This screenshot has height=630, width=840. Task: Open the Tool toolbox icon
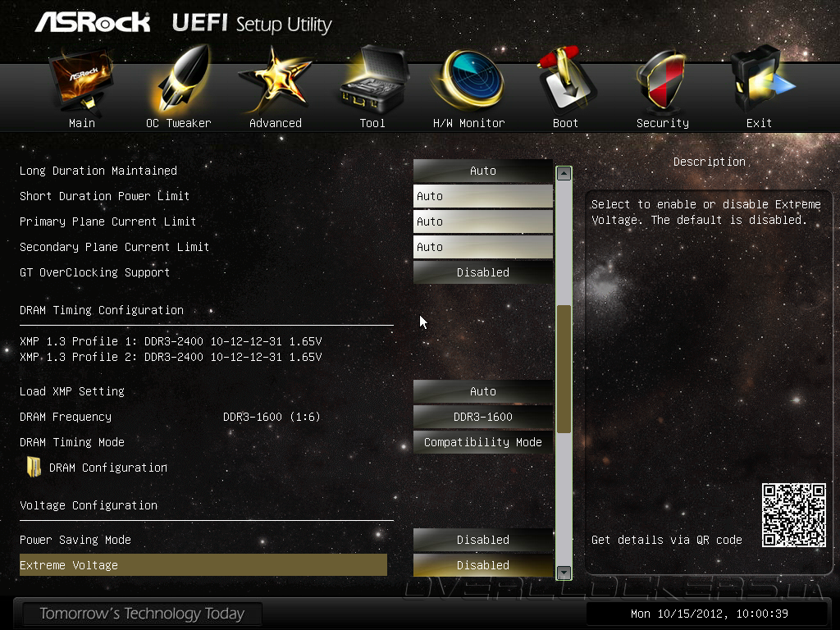click(x=373, y=80)
